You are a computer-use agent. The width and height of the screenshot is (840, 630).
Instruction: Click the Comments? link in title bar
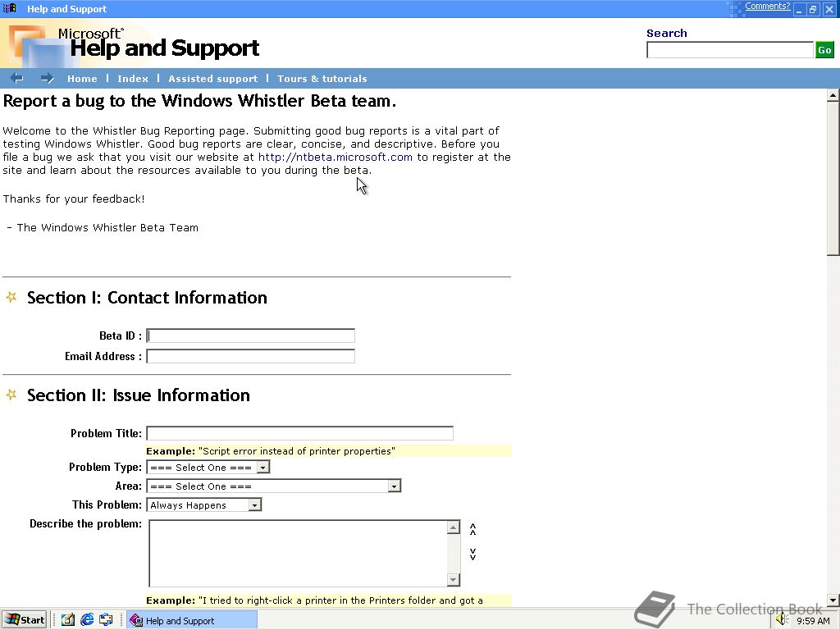[767, 7]
